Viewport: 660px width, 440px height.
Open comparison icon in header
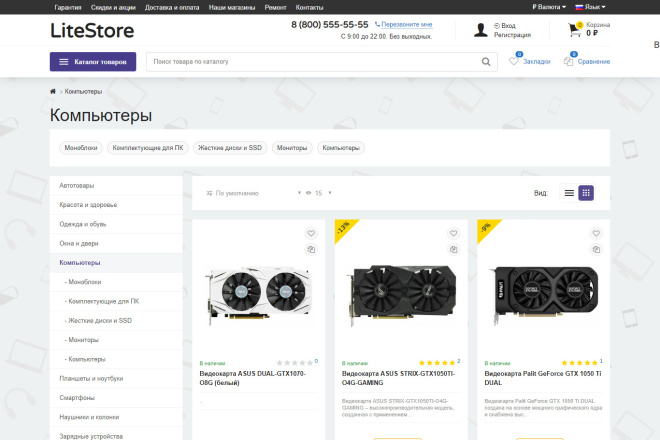click(x=568, y=61)
